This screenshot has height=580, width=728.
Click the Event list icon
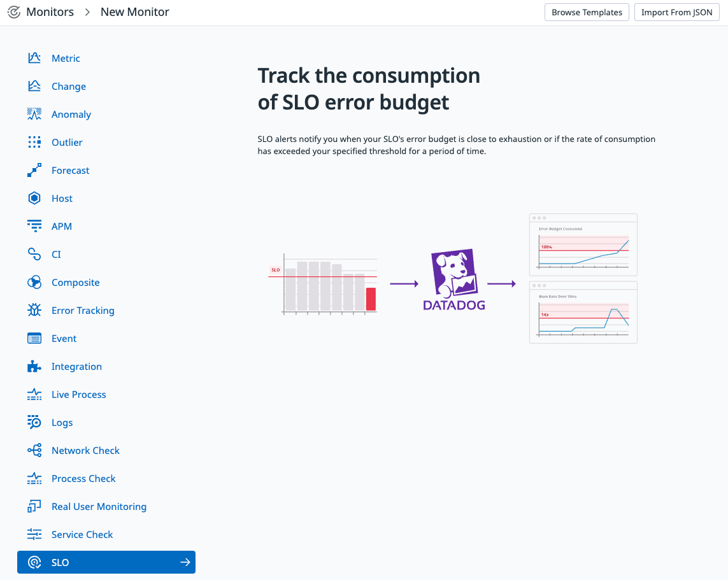[x=34, y=338]
